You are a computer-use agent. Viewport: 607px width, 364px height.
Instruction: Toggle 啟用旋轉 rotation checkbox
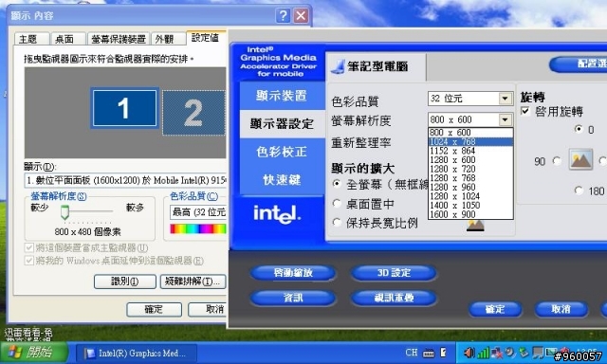click(x=524, y=112)
